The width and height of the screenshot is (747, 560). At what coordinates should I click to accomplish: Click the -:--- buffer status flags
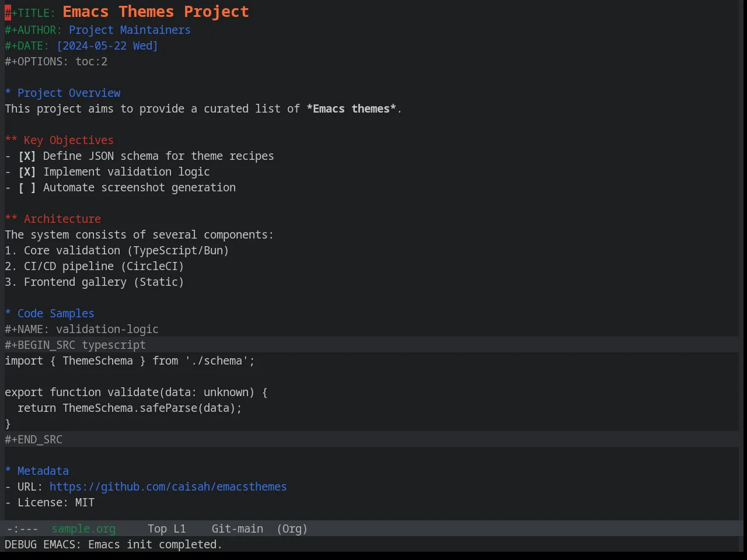click(x=23, y=529)
